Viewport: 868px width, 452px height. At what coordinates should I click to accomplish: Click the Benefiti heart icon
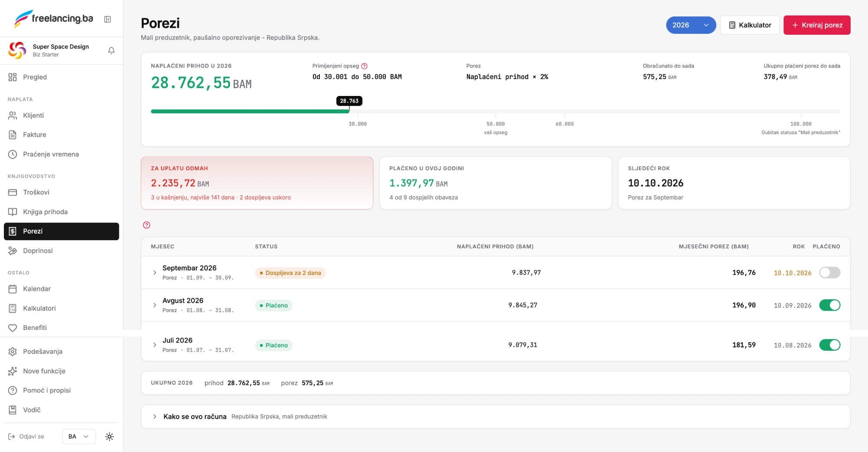pyautogui.click(x=13, y=328)
